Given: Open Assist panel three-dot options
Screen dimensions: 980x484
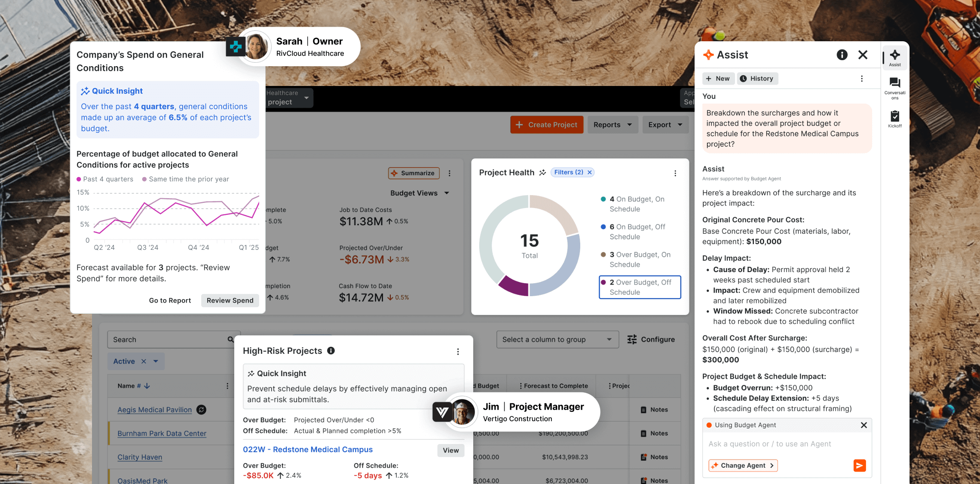Looking at the screenshot, I should click(x=861, y=79).
